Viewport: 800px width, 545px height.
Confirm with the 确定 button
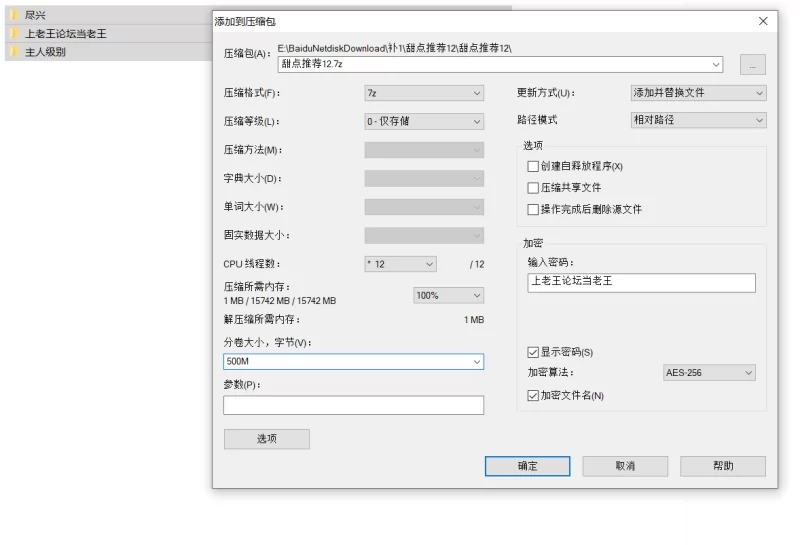pyautogui.click(x=527, y=466)
